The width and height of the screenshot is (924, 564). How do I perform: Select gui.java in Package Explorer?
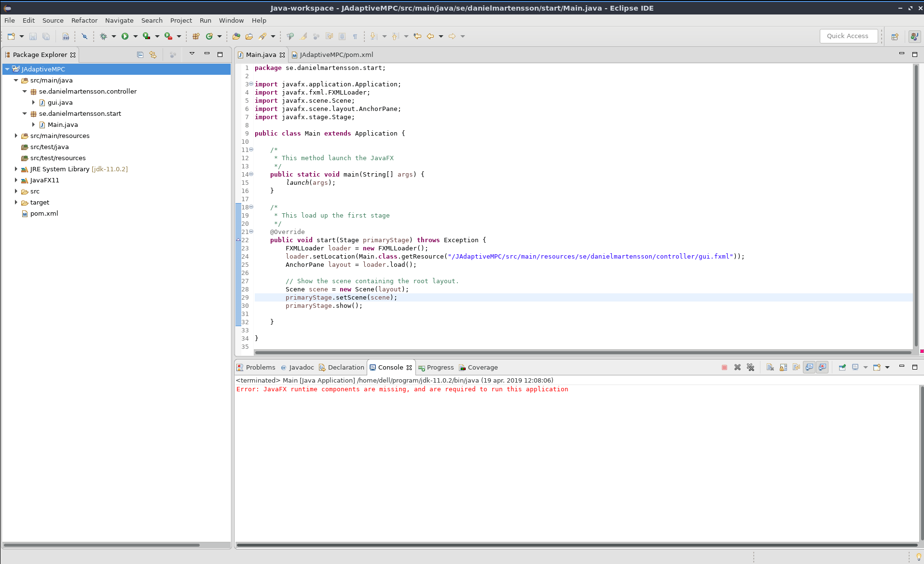pos(60,102)
